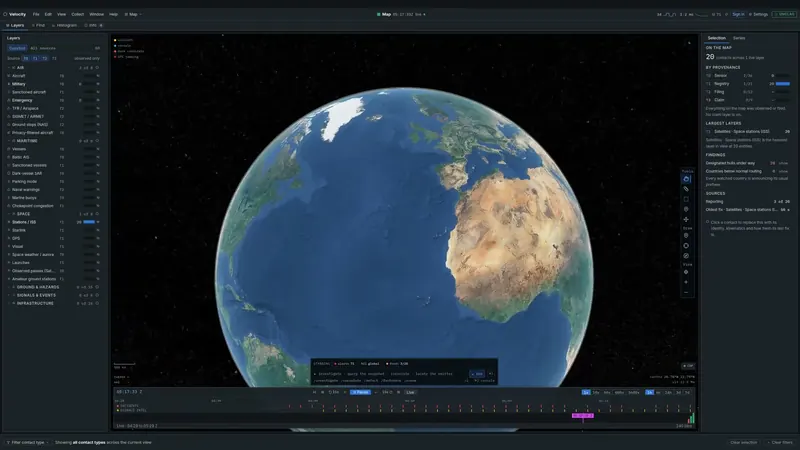Select the tag tool icon in map toolbar
This screenshot has width=800, height=450.
(x=686, y=189)
